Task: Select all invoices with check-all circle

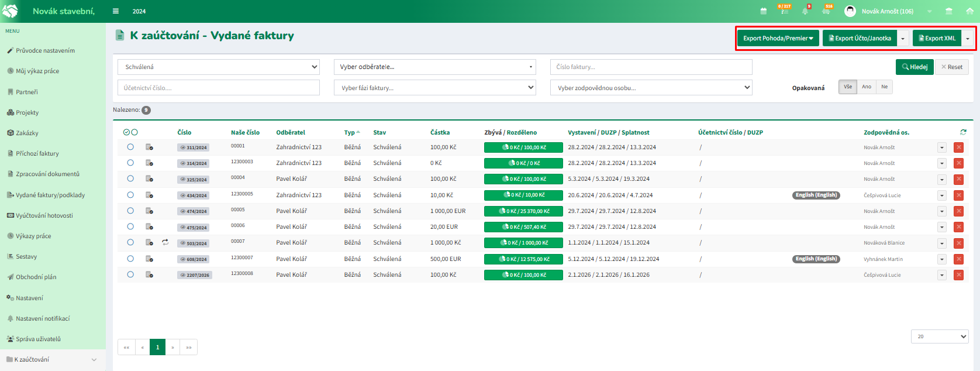Action: (126, 132)
